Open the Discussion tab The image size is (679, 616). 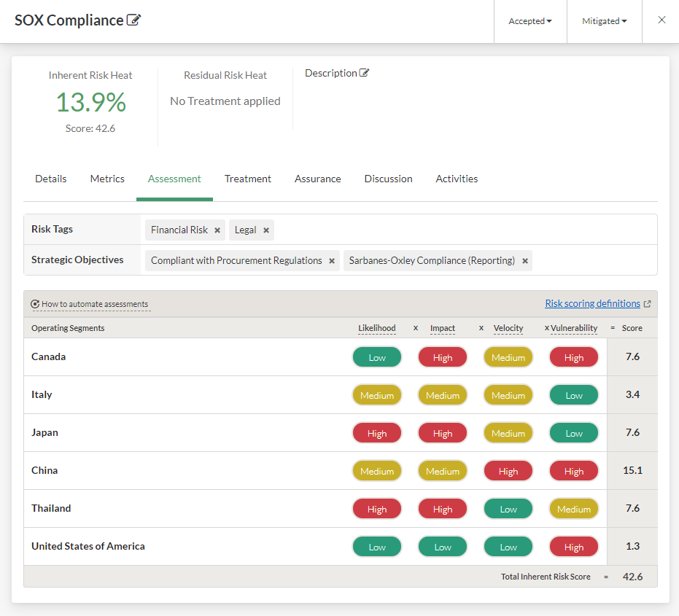pyautogui.click(x=388, y=179)
